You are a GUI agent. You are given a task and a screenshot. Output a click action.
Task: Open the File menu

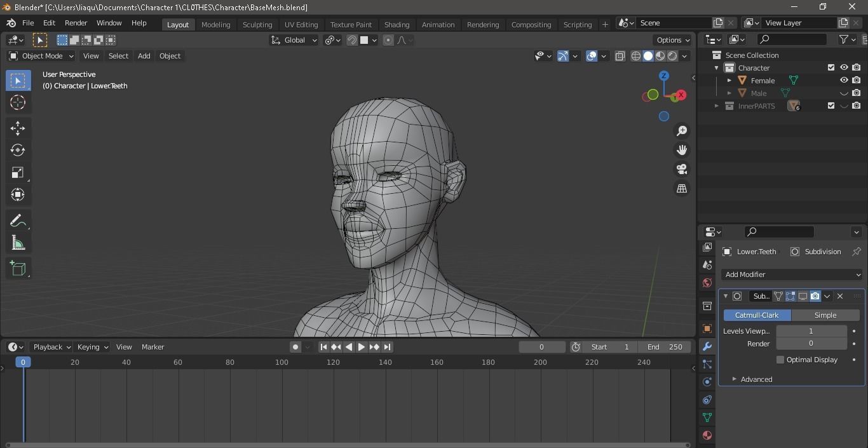coord(28,23)
